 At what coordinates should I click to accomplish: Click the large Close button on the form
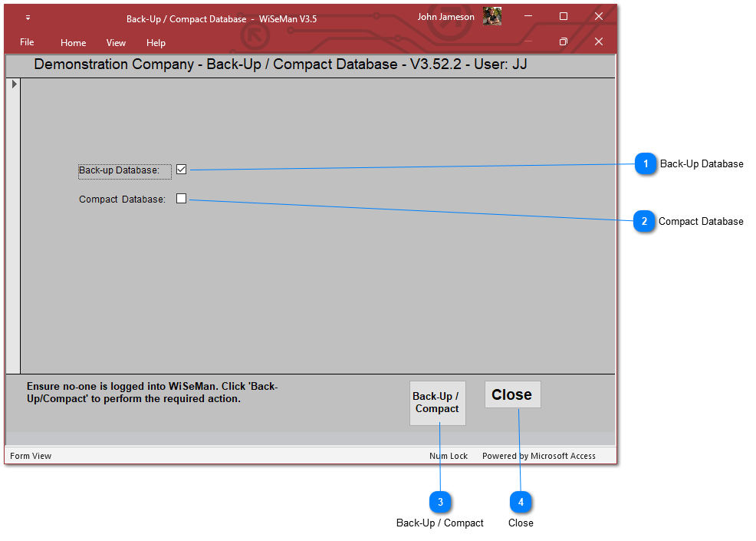coord(512,394)
